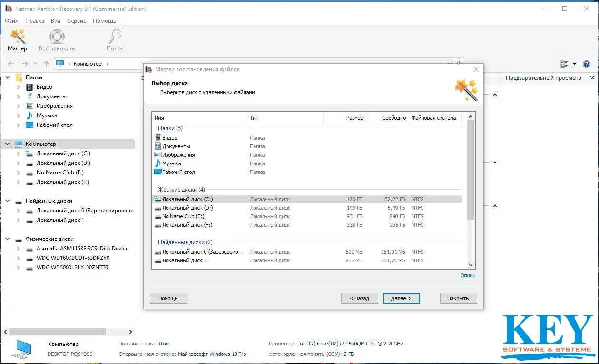Select Видео folder icon in sidebar tree
The height and width of the screenshot is (364, 599).
(x=29, y=87)
